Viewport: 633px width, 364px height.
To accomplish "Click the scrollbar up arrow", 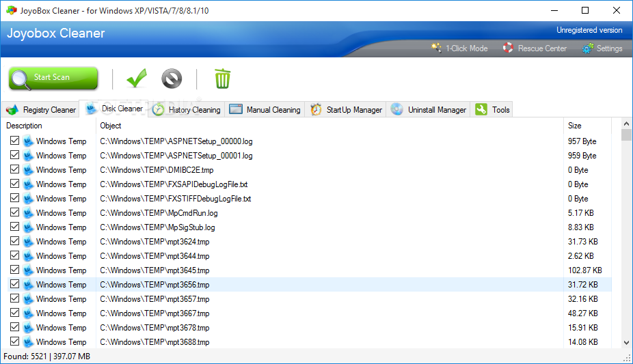I will pos(626,124).
